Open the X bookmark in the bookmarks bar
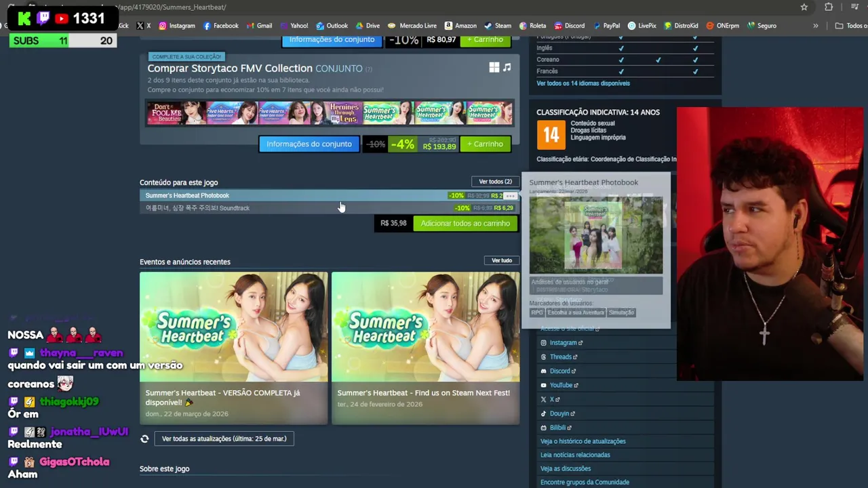The width and height of the screenshot is (868, 488). (x=143, y=26)
